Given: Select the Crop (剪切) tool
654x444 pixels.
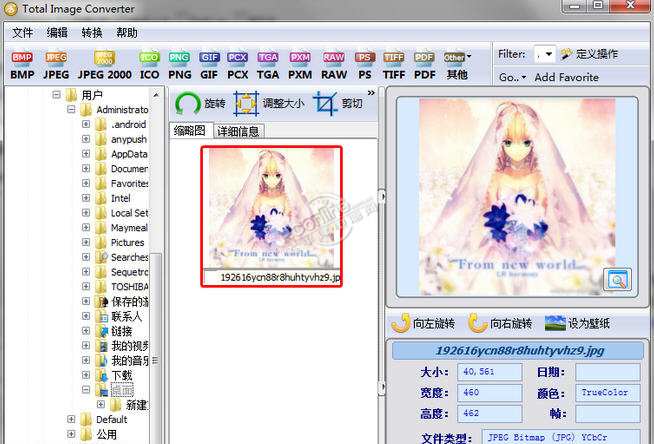Looking at the screenshot, I should click(x=337, y=103).
